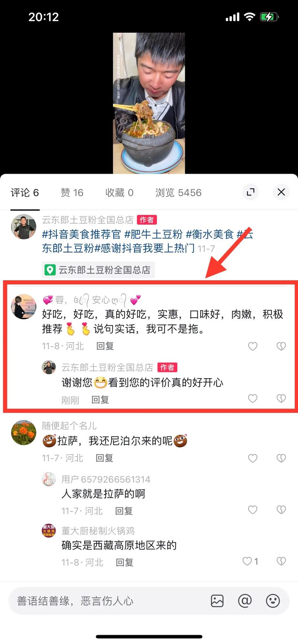The width and height of the screenshot is (298, 644).
Task: Expand comments panel to full screen
Action: coord(251,192)
